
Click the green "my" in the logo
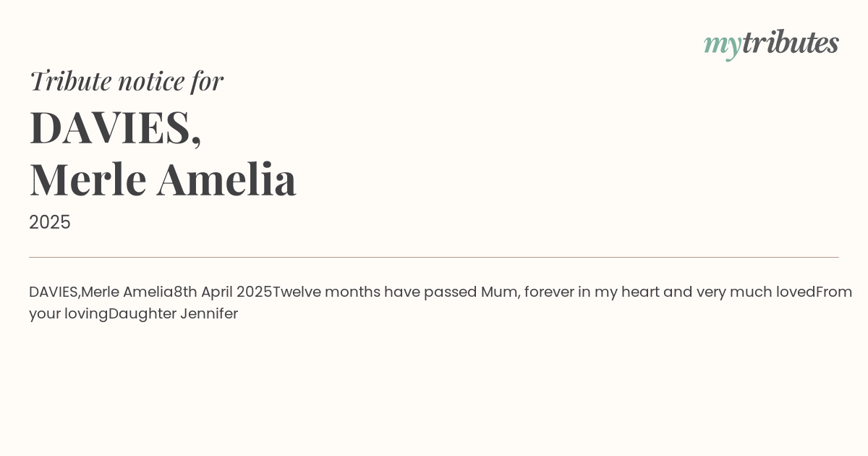[x=722, y=45]
